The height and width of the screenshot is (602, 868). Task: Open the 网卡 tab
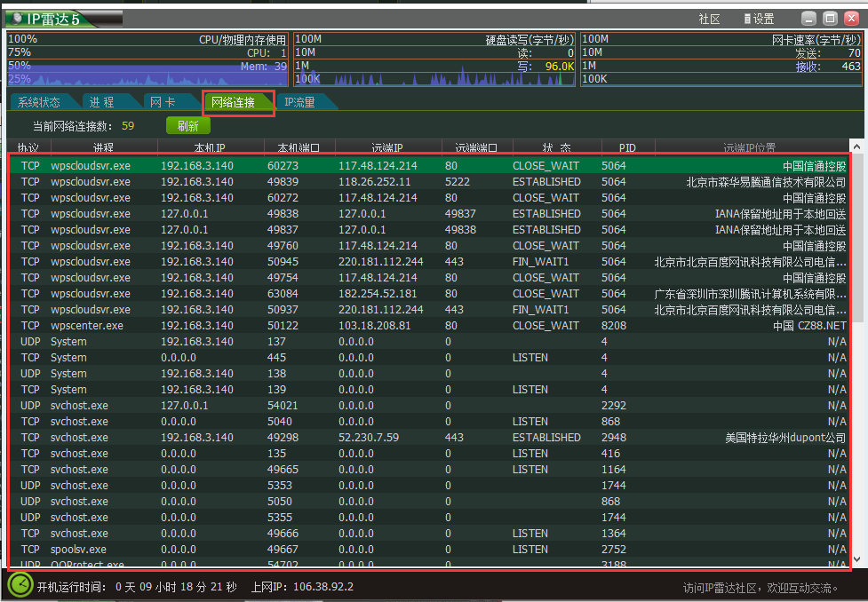point(162,102)
